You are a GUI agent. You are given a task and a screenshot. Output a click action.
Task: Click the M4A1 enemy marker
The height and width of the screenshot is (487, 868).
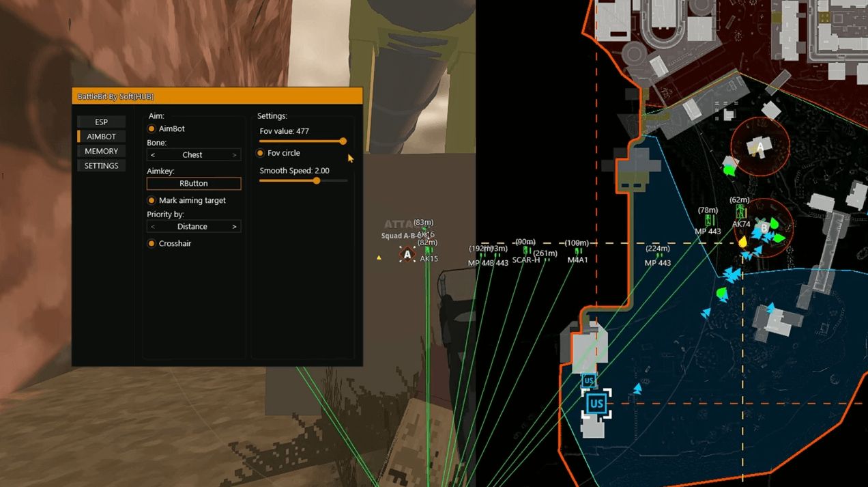point(577,251)
